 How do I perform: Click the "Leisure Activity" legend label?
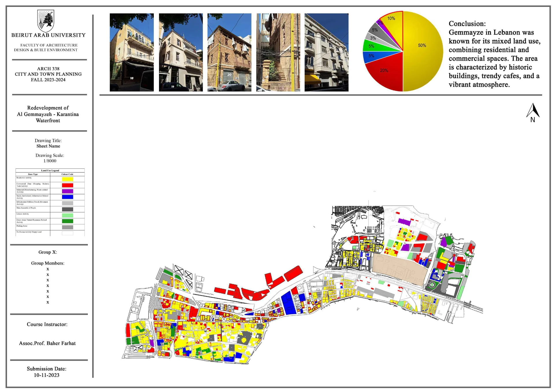pos(23,214)
